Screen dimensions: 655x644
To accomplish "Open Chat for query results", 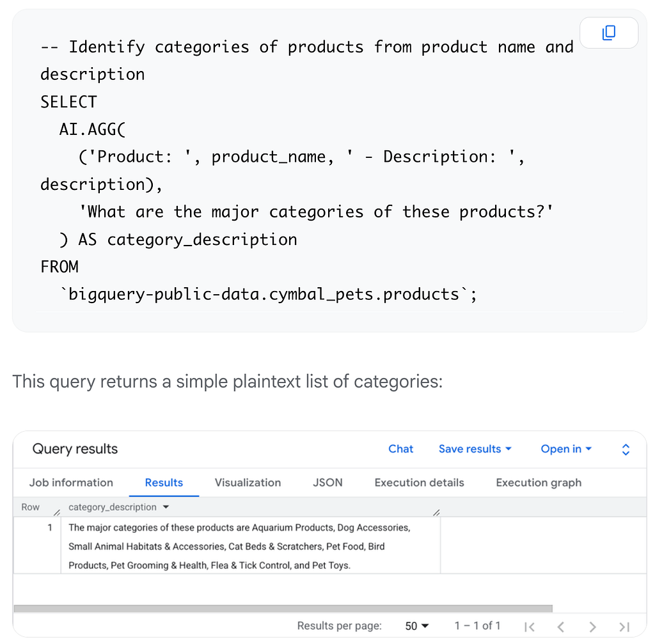I will (400, 449).
